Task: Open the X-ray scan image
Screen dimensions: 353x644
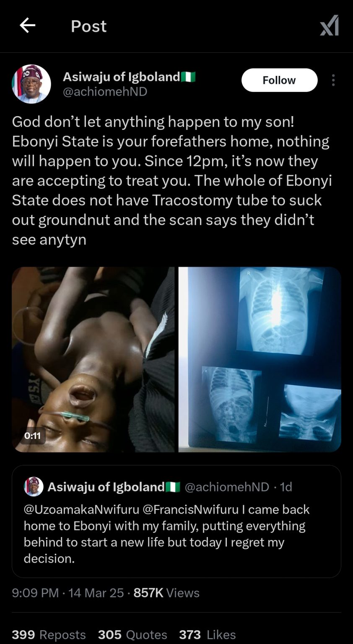Action: pyautogui.click(x=260, y=359)
